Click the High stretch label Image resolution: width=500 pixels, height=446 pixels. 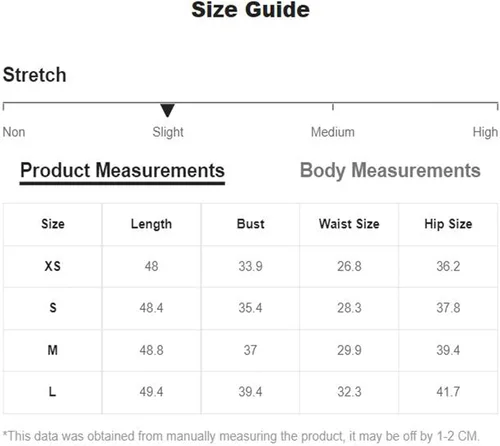485,132
